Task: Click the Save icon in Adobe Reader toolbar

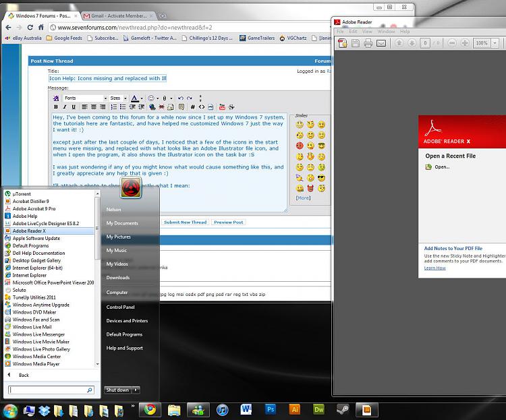Action: [x=356, y=43]
